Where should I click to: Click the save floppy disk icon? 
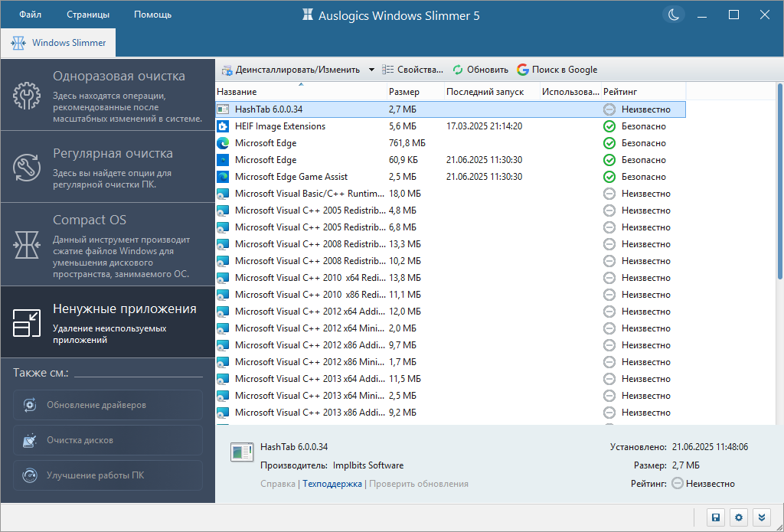pos(716,517)
